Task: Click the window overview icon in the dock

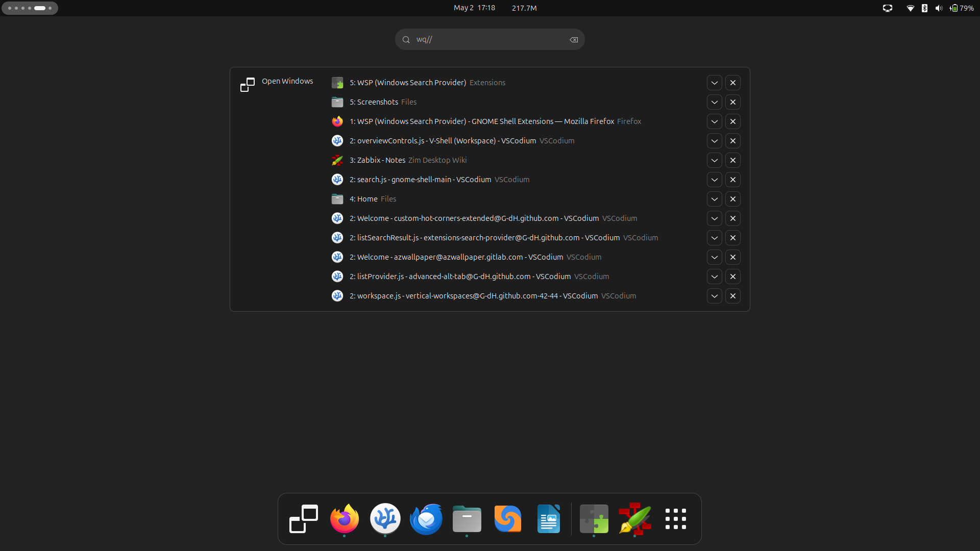Action: click(x=304, y=519)
